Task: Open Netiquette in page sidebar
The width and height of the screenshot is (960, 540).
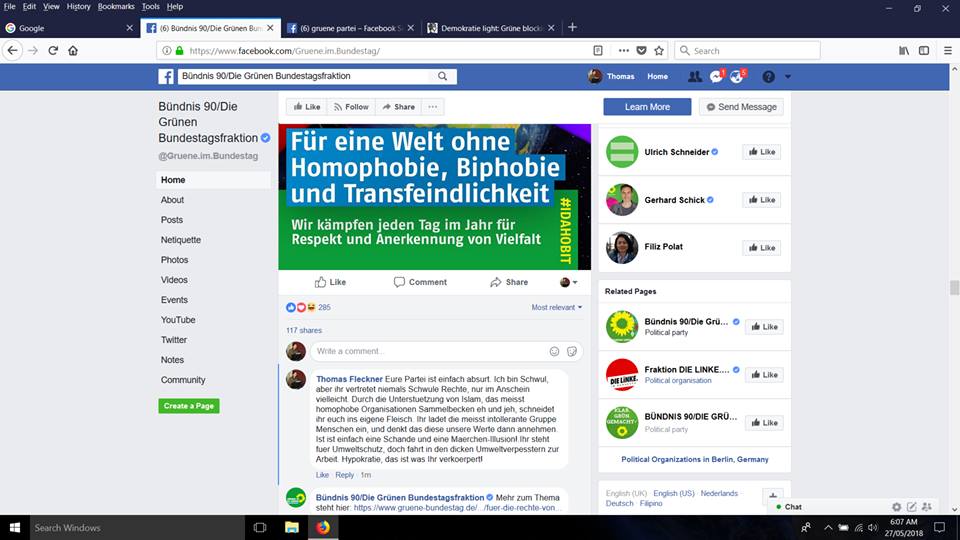Action: click(181, 240)
